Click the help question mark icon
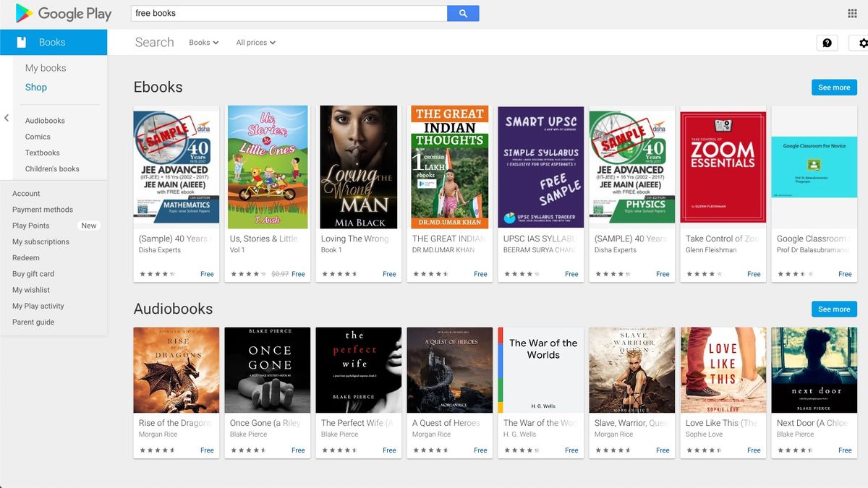This screenshot has height=488, width=868. pyautogui.click(x=827, y=43)
